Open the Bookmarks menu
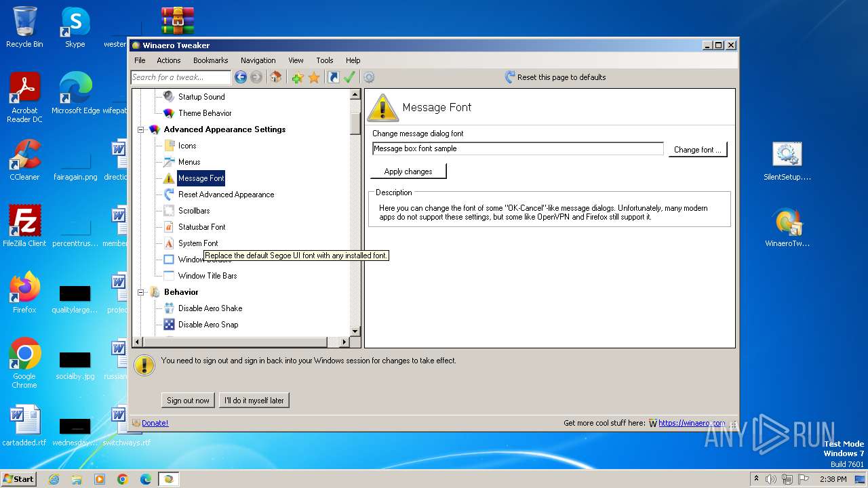Image resolution: width=868 pixels, height=488 pixels. (x=211, y=60)
